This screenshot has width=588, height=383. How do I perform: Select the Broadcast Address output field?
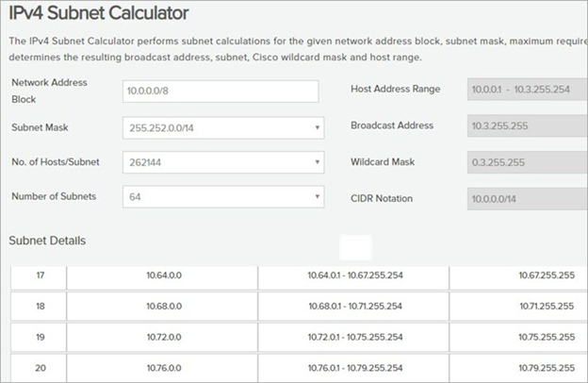pos(527,126)
